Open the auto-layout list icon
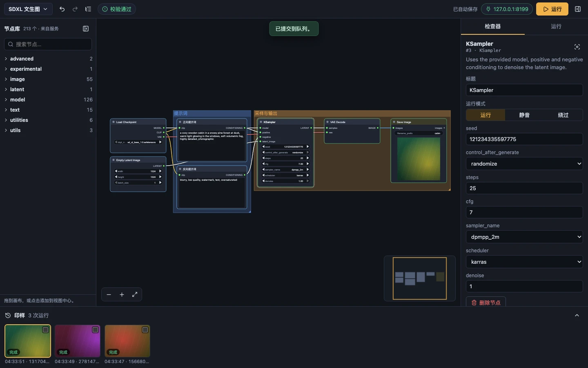This screenshot has width=588, height=368. point(88,9)
